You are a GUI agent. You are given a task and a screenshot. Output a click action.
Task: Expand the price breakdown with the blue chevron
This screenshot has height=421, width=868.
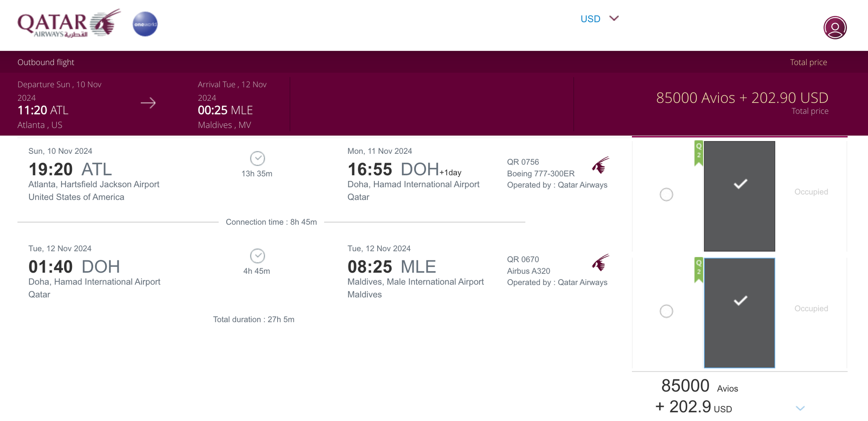coord(801,408)
